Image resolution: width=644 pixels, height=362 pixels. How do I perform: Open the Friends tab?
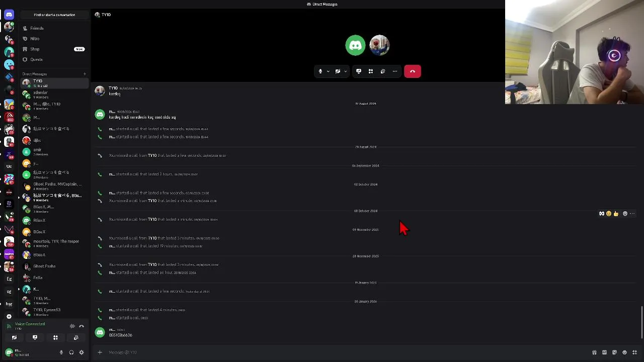tap(54, 28)
